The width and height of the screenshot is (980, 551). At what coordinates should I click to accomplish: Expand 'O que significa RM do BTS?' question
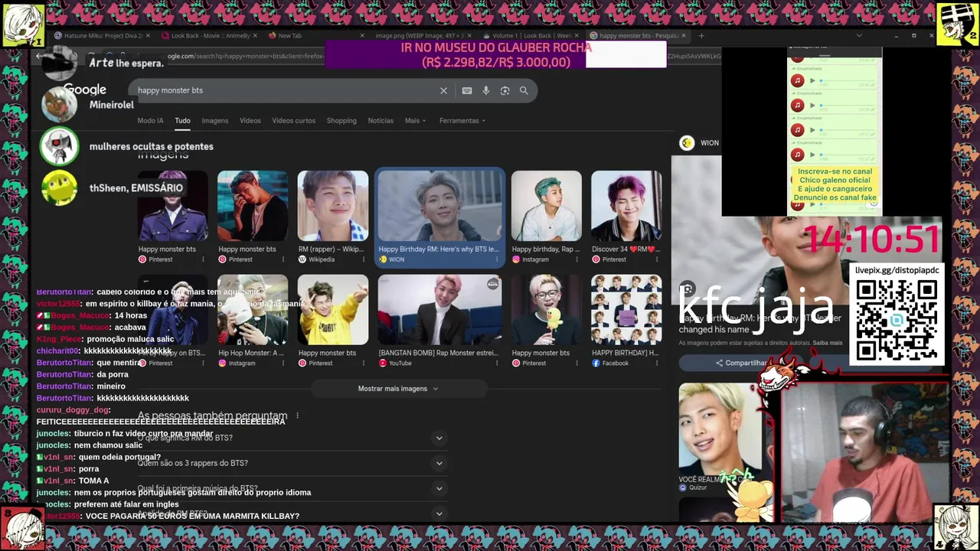point(291,438)
